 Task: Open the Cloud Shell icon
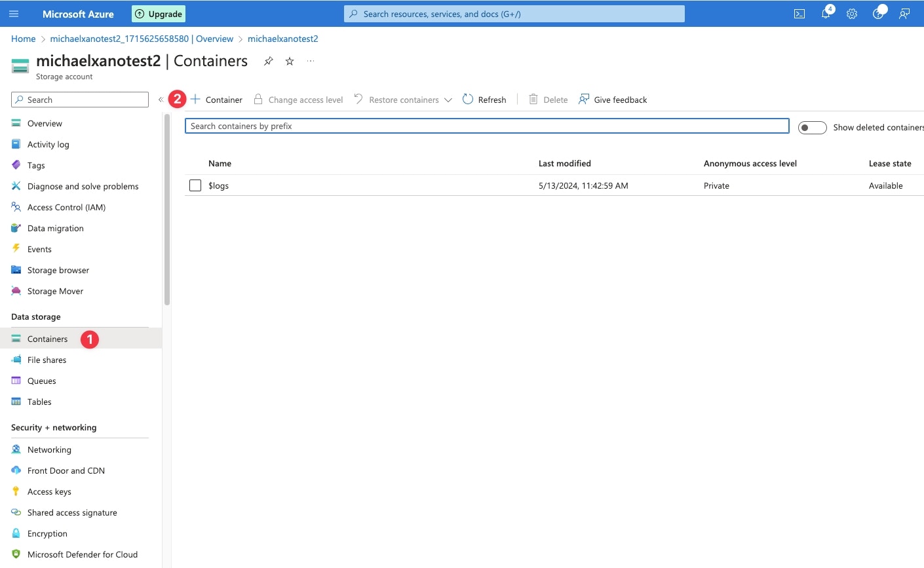799,14
